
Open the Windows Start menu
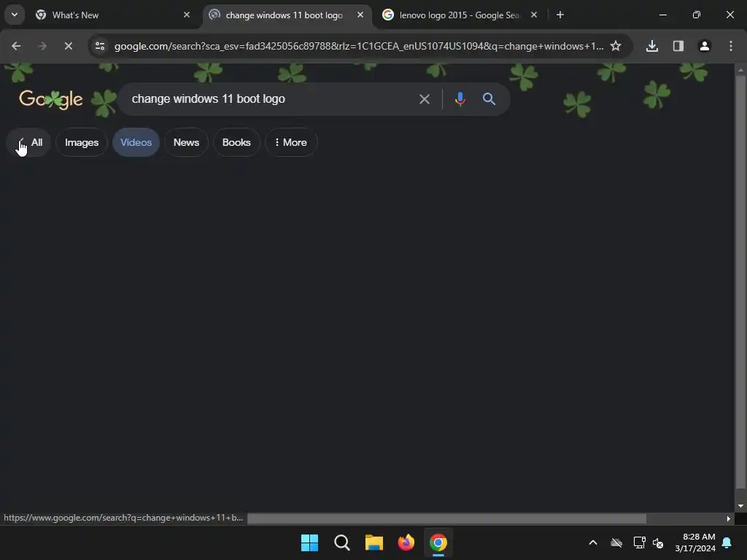coord(309,542)
